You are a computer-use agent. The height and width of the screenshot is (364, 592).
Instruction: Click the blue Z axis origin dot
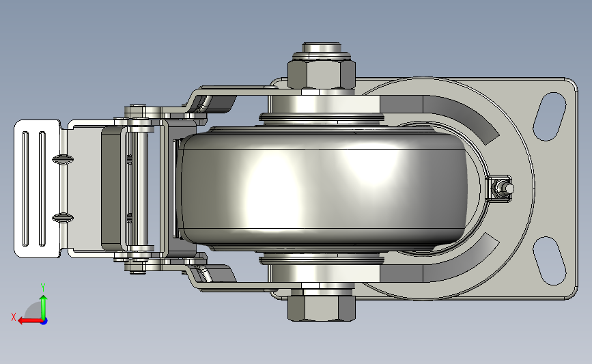pyautogui.click(x=44, y=322)
